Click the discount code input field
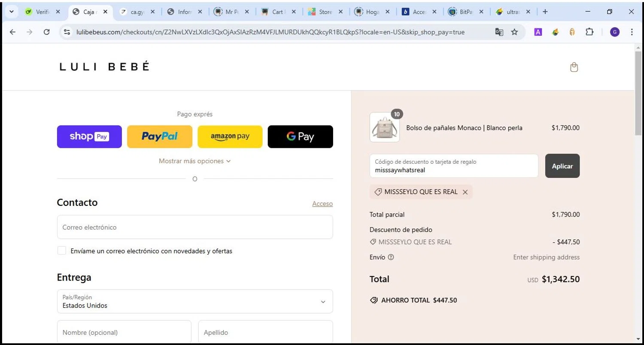644x345 pixels. [x=454, y=166]
